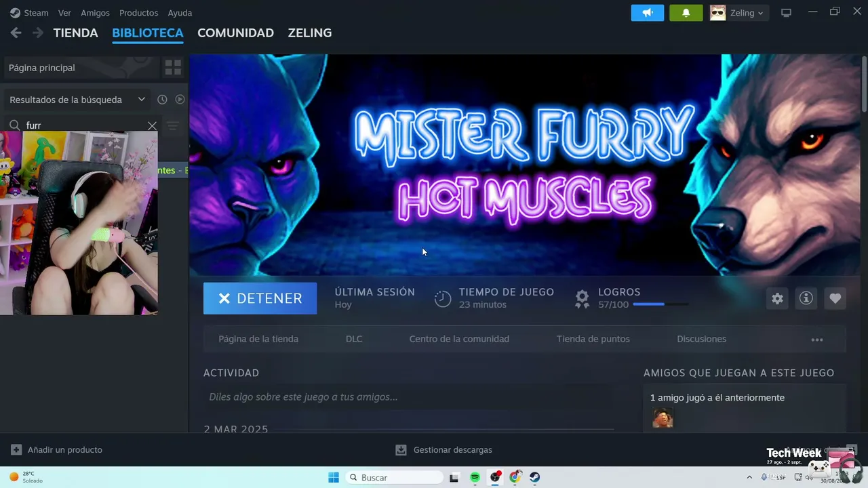Open the Ayuda menu

(180, 13)
